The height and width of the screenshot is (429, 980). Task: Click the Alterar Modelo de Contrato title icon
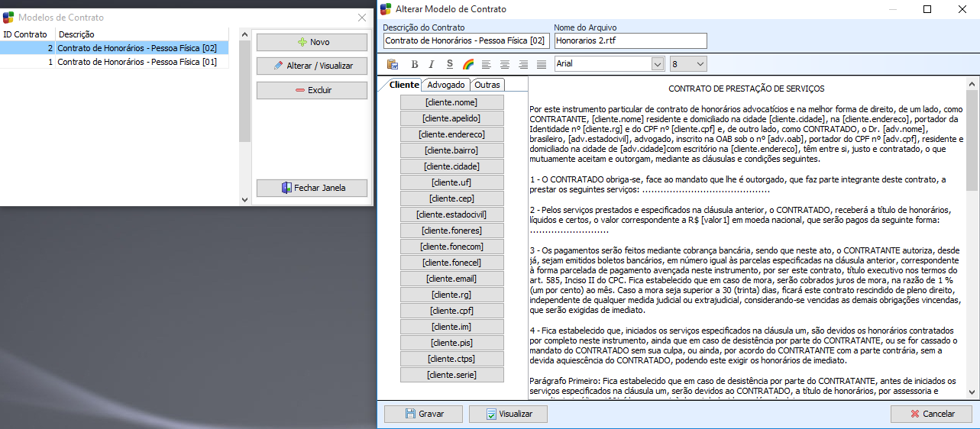(387, 9)
